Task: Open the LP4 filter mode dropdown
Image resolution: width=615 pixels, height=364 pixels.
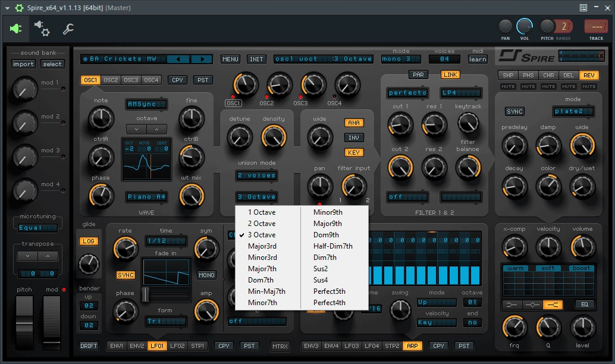Action: coord(461,93)
